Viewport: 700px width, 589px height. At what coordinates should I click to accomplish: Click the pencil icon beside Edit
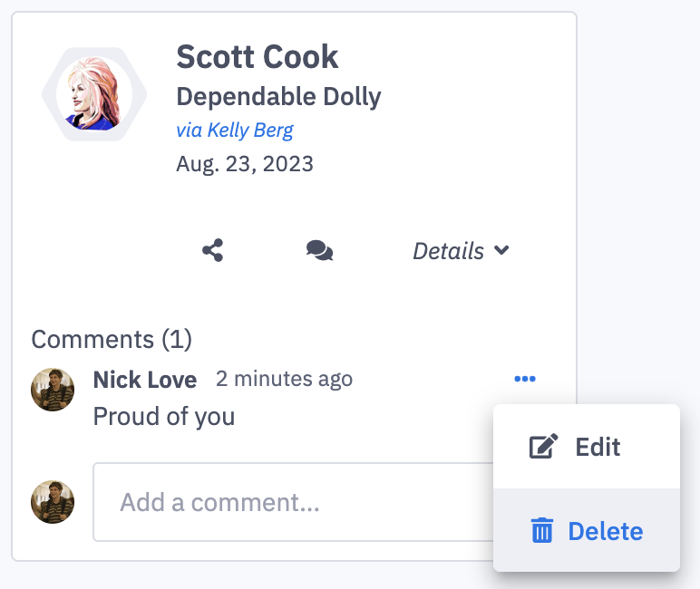tap(543, 447)
